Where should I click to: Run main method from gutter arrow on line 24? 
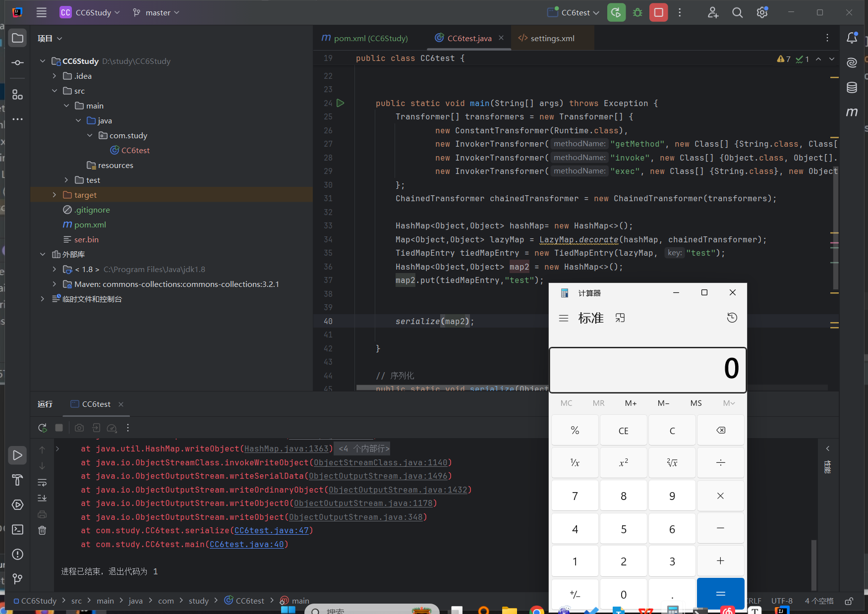click(x=341, y=103)
